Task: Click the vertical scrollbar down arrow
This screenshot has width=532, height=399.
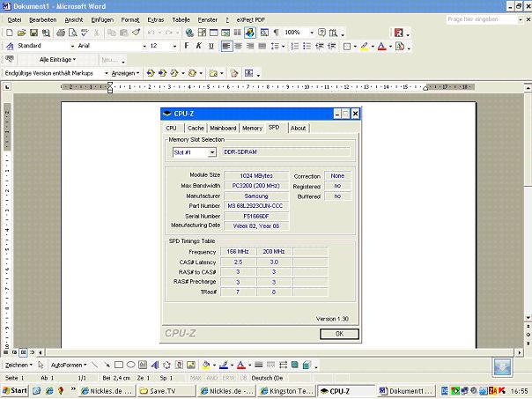Action: (x=528, y=318)
